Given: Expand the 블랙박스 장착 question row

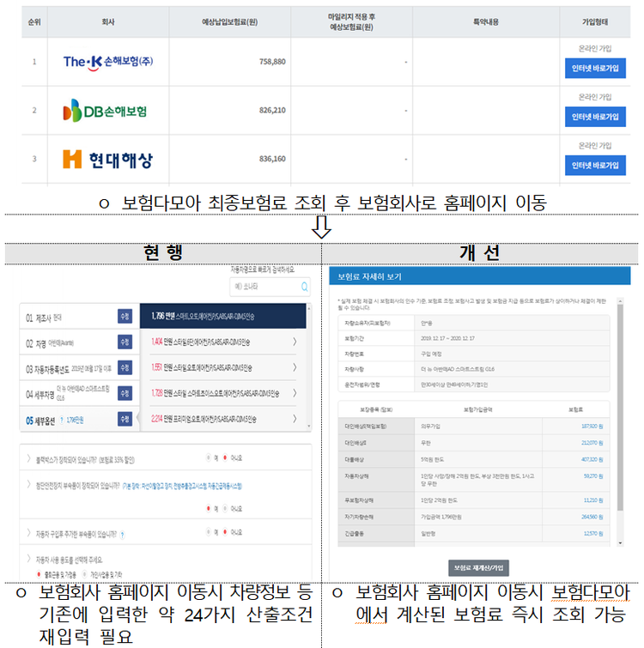Looking at the screenshot, I should pyautogui.click(x=29, y=458).
